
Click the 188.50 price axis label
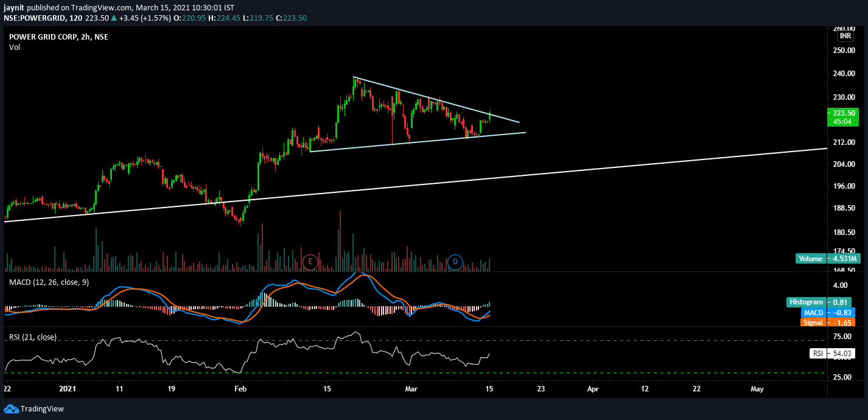click(844, 208)
